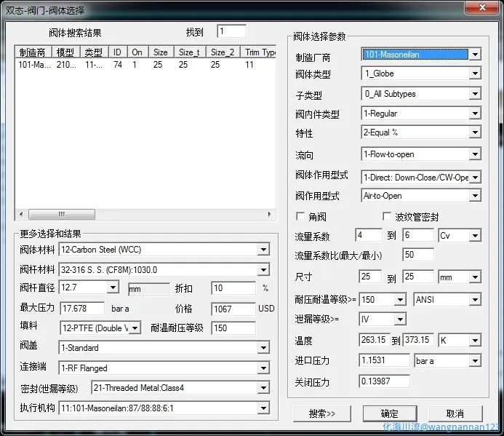504x436 pixels.
Task: Click the results list horizontal scrollbar thumb
Action: coord(62,214)
